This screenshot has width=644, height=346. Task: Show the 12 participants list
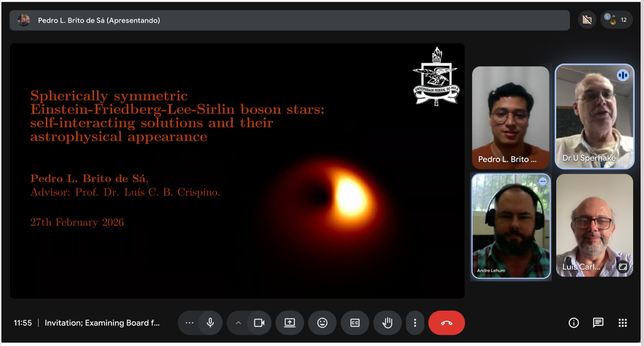[x=617, y=20]
